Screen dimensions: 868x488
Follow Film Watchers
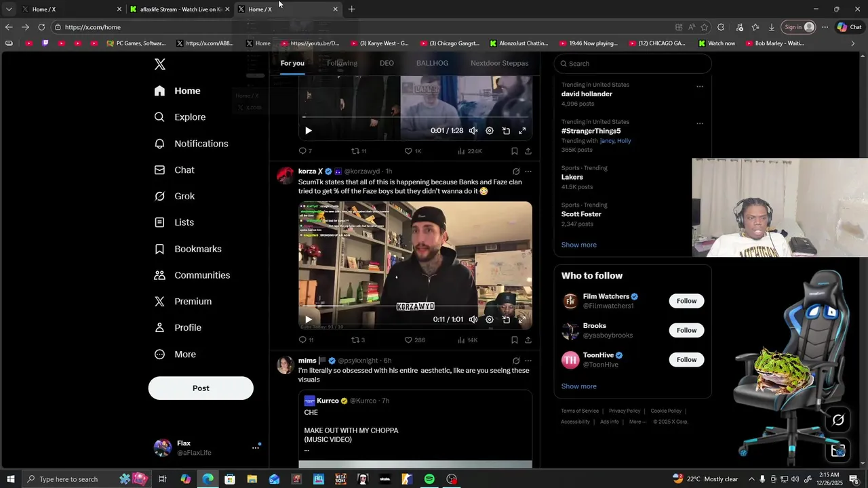tap(686, 301)
